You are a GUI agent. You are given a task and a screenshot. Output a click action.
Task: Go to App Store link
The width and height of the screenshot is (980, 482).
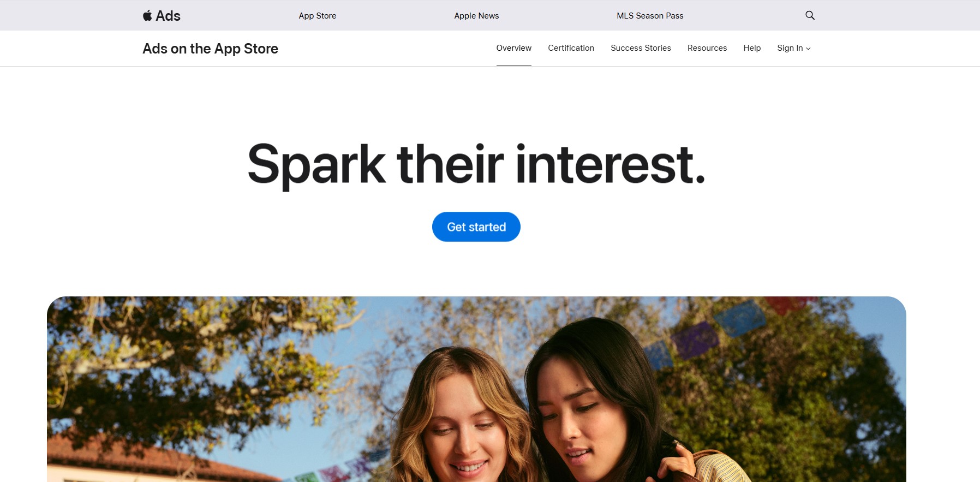click(318, 16)
